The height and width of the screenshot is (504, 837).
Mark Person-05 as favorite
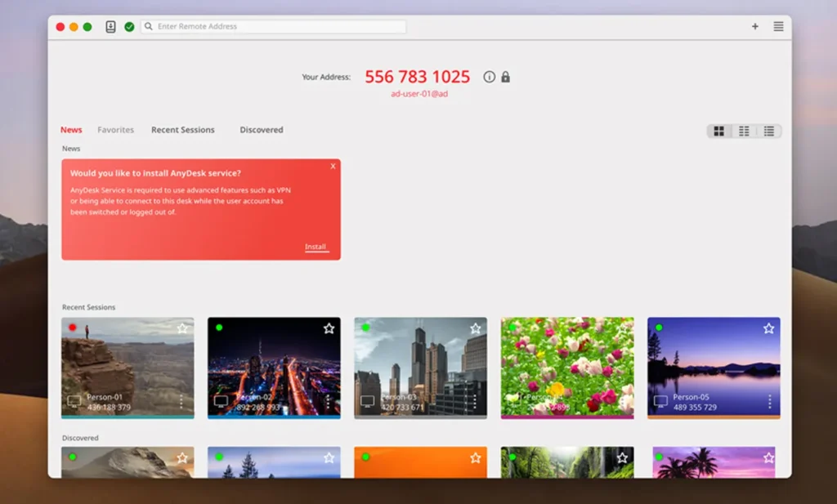[768, 328]
